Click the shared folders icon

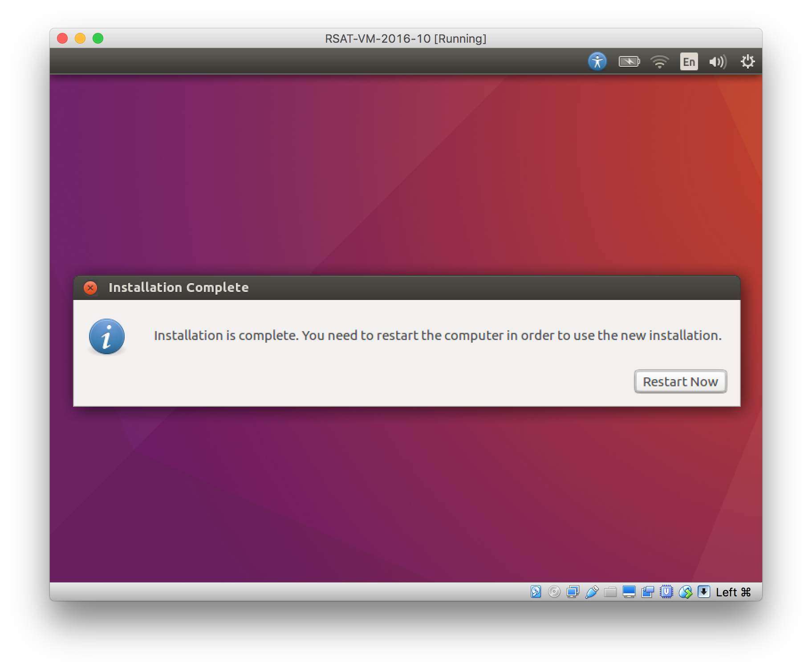(x=610, y=591)
